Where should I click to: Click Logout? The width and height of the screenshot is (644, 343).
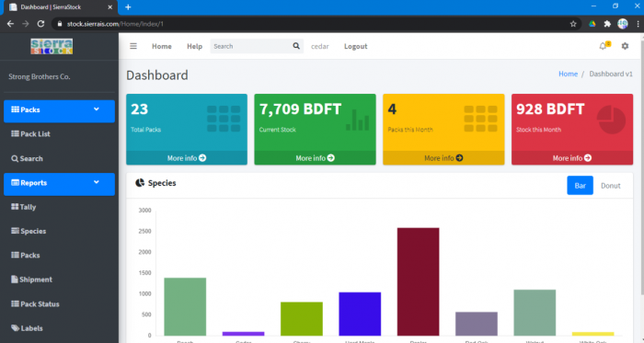(x=356, y=46)
